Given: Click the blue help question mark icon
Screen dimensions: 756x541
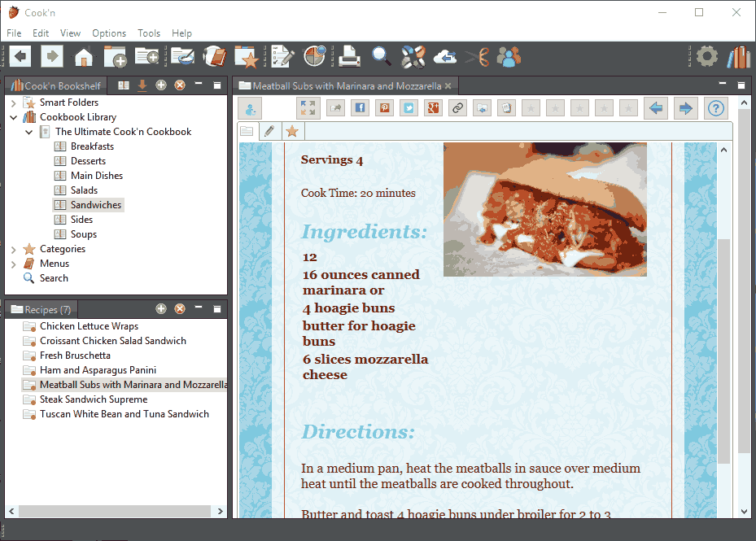Looking at the screenshot, I should click(x=716, y=108).
